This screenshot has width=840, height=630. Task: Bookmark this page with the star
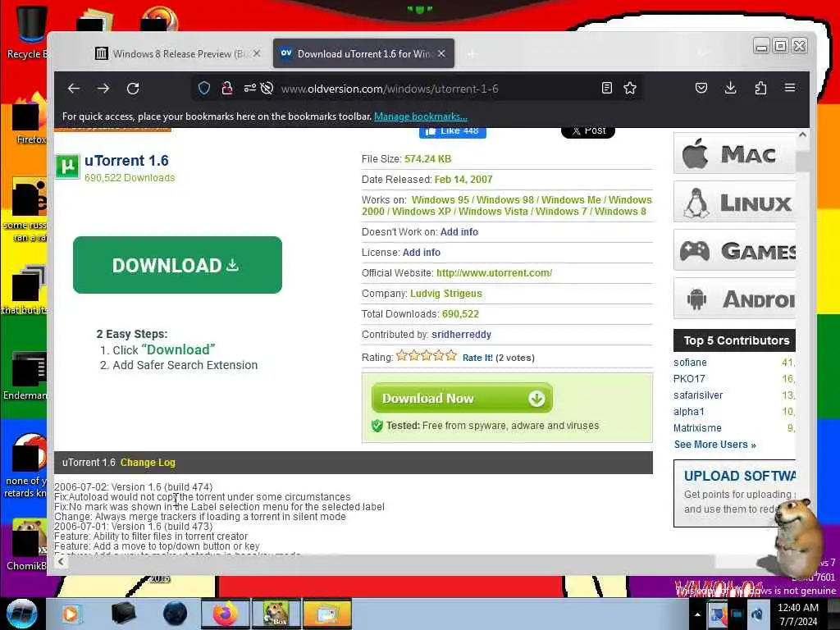[630, 88]
